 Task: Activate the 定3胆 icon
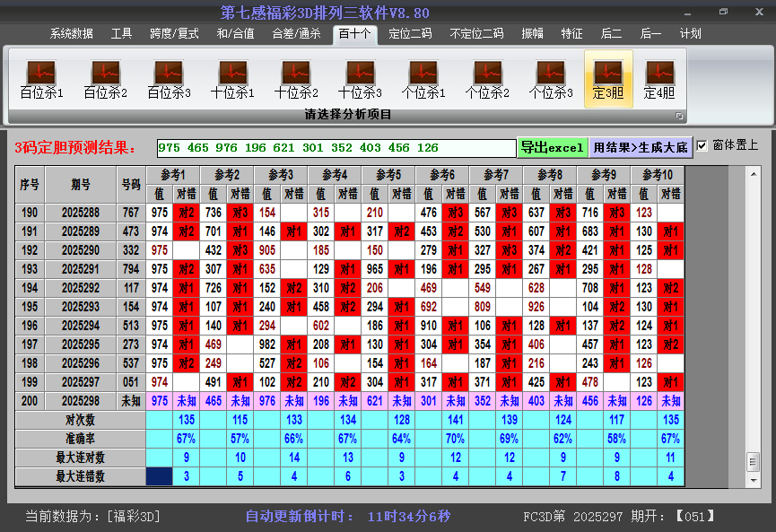608,79
